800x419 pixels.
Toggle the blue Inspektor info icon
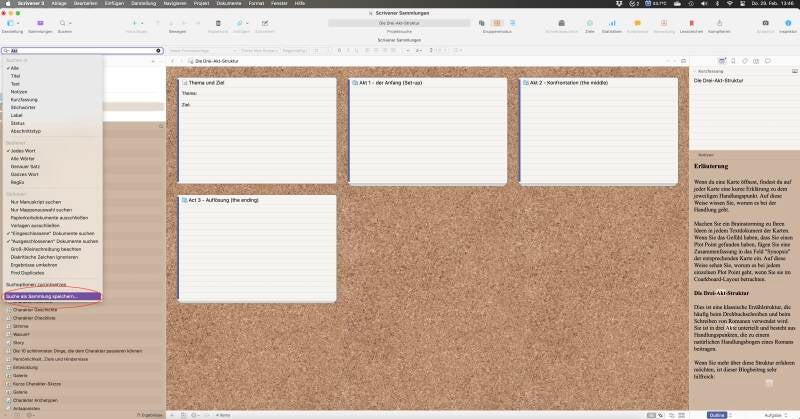tap(788, 23)
